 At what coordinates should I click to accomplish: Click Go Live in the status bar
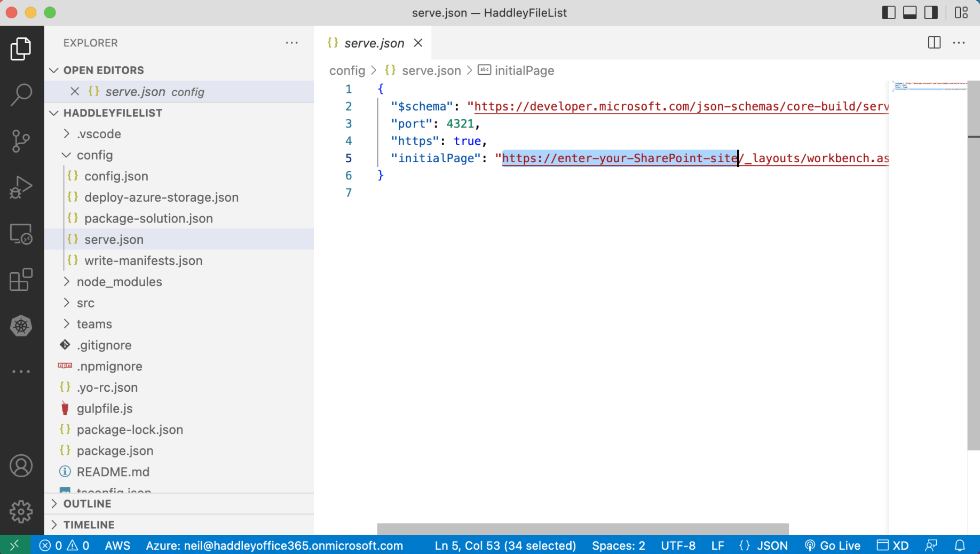[x=833, y=545]
